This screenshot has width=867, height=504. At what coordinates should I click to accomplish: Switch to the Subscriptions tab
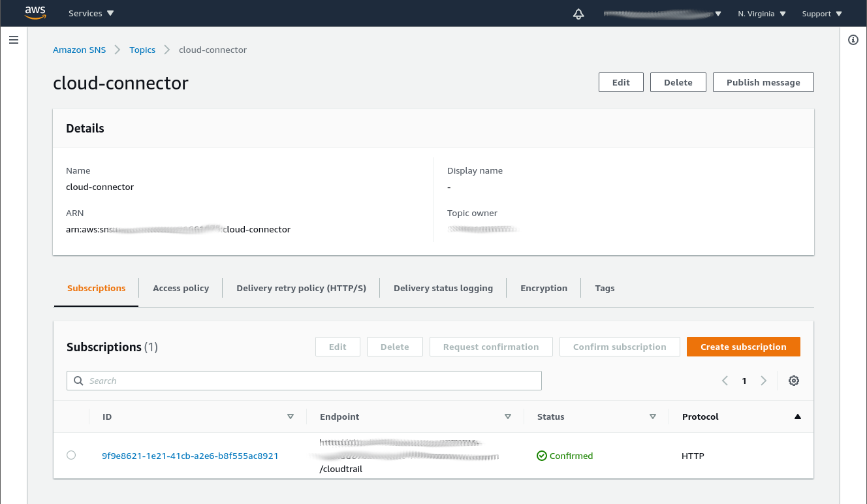96,288
